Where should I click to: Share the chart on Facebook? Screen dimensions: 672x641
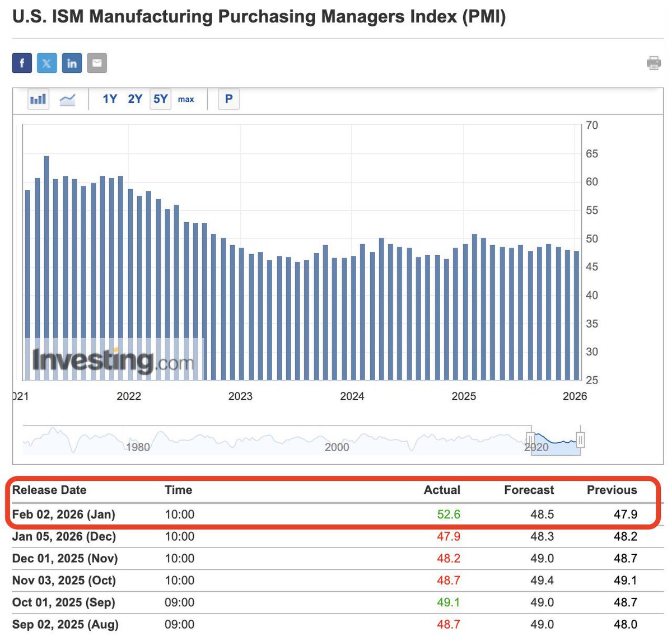[x=21, y=63]
